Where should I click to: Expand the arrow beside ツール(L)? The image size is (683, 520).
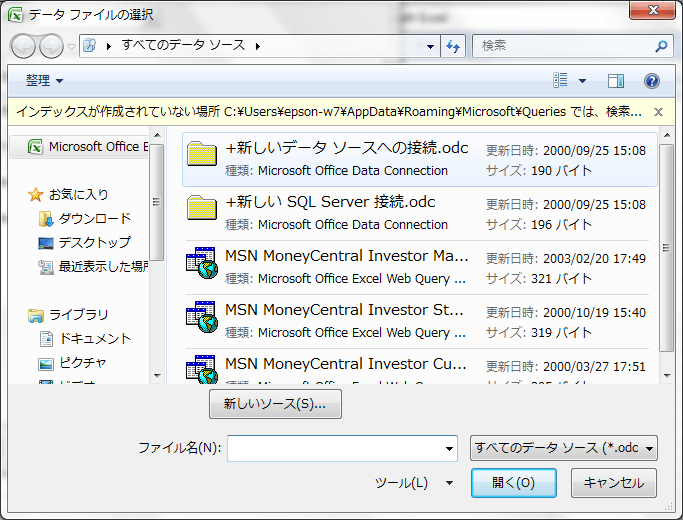click(x=450, y=483)
